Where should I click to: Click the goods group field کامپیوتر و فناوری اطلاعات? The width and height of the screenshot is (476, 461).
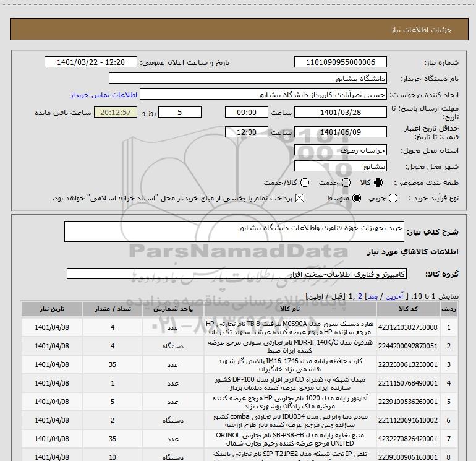tap(237, 274)
